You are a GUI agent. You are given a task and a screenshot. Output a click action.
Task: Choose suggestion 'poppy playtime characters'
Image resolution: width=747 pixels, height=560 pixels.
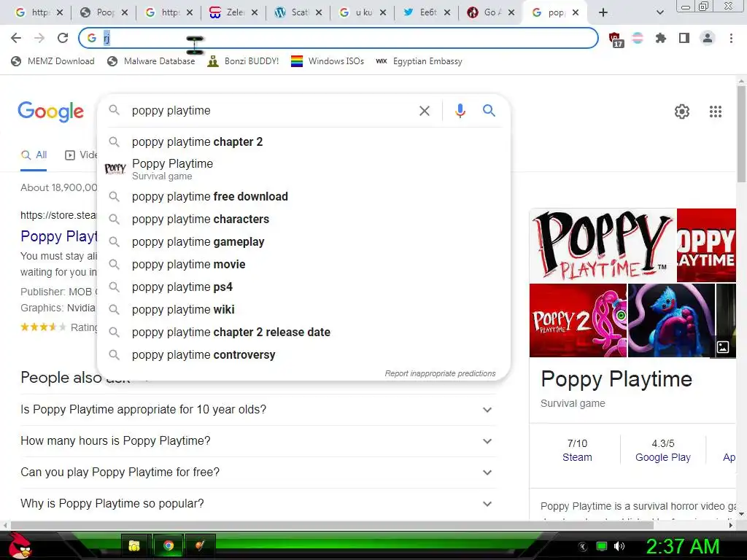[x=303, y=219]
